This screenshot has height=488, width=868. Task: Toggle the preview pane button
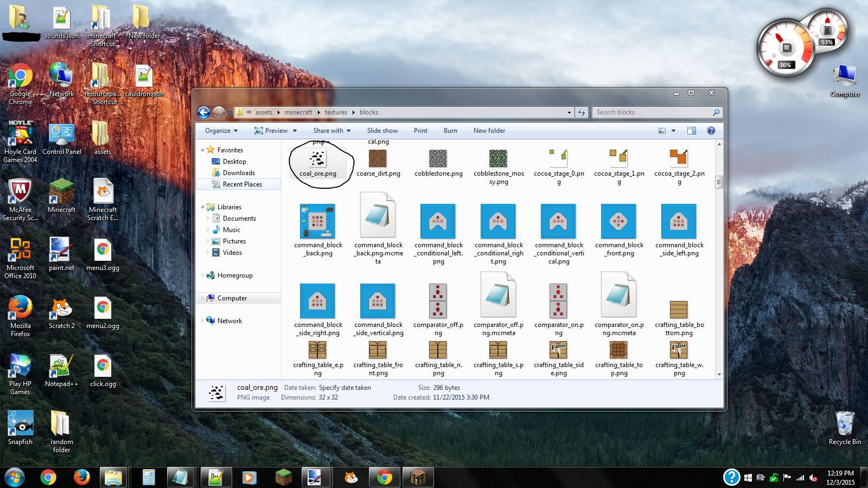(691, 131)
